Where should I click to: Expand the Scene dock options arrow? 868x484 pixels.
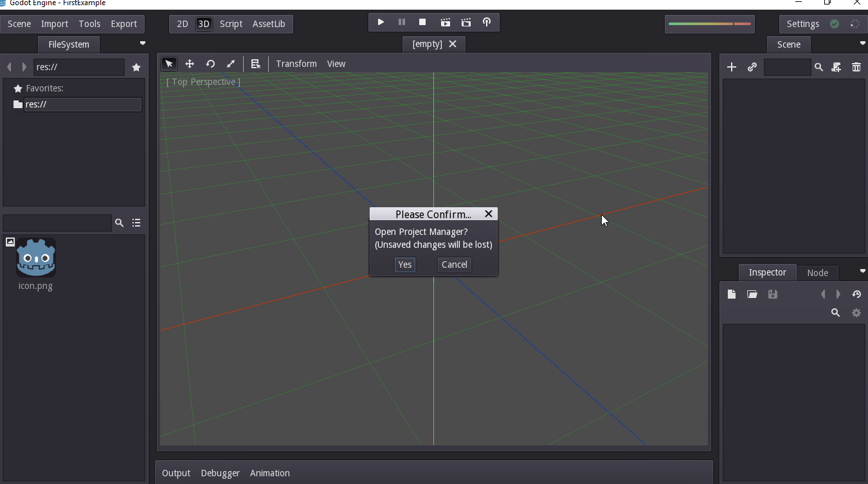[x=863, y=43]
